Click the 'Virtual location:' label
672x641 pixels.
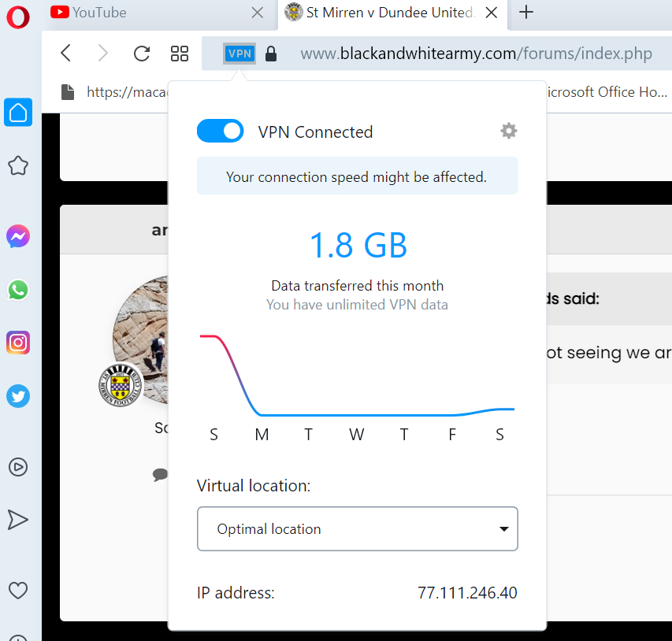tap(254, 486)
